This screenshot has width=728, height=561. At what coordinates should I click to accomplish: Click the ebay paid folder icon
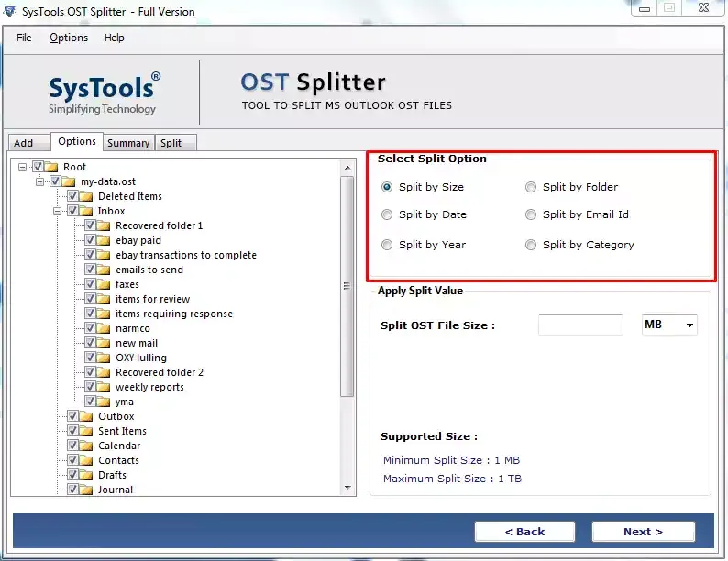click(104, 240)
